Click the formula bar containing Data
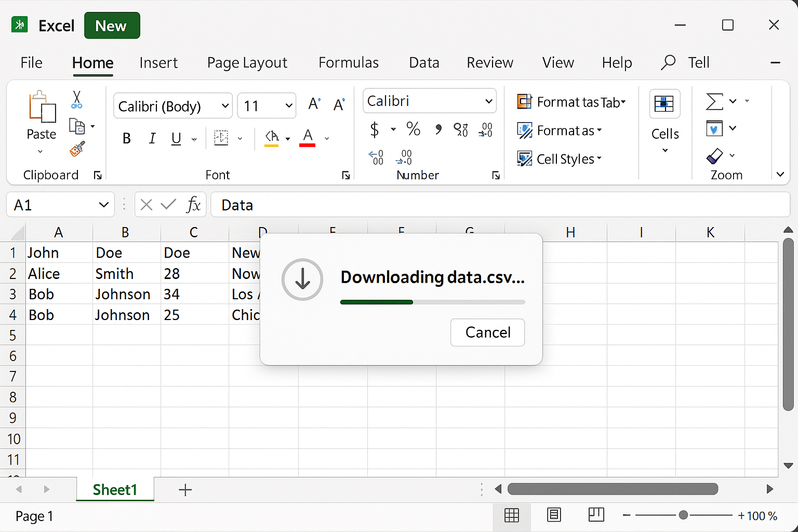This screenshot has height=532, width=798. 500,205
